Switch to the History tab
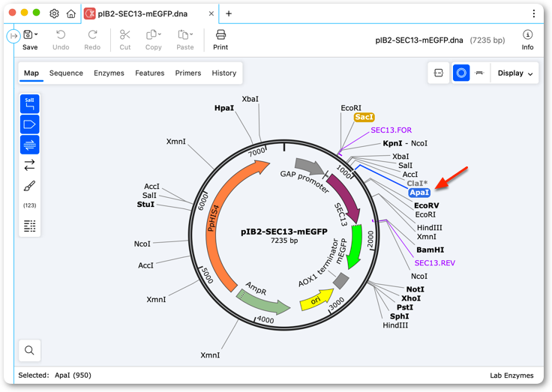 224,73
